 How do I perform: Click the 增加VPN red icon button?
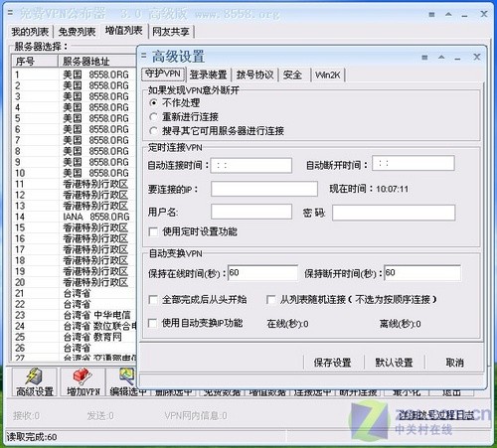(83, 382)
